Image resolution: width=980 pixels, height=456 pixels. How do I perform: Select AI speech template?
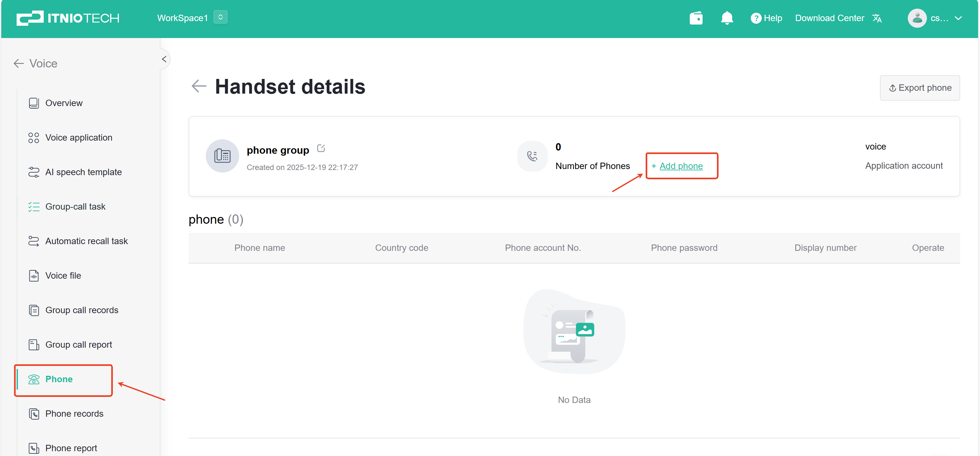pyautogui.click(x=83, y=172)
